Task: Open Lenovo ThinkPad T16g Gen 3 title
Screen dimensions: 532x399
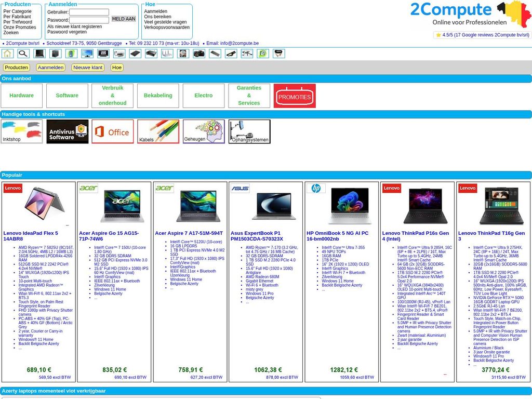Action: [x=491, y=236]
